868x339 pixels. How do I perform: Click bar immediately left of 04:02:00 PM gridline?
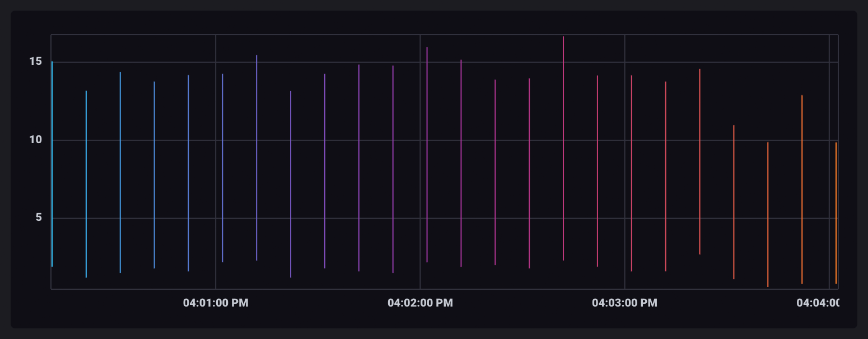point(393,168)
